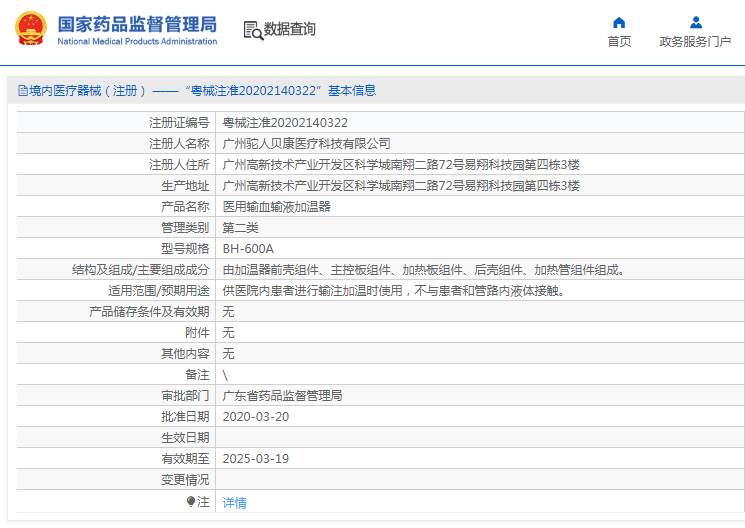Image resolution: width=745 pixels, height=528 pixels.
Task: Click the 生产地址 label
Action: (x=185, y=185)
